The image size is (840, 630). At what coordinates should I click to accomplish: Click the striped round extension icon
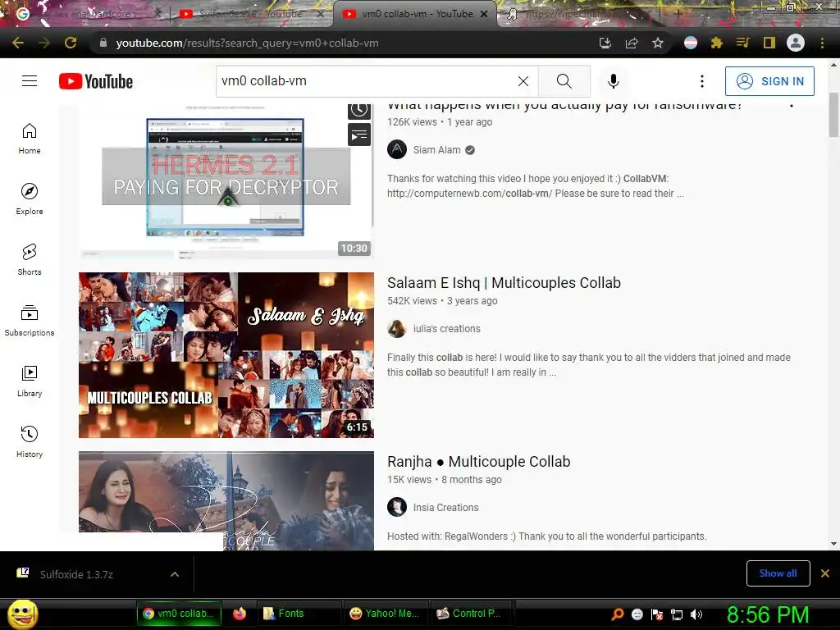point(691,43)
